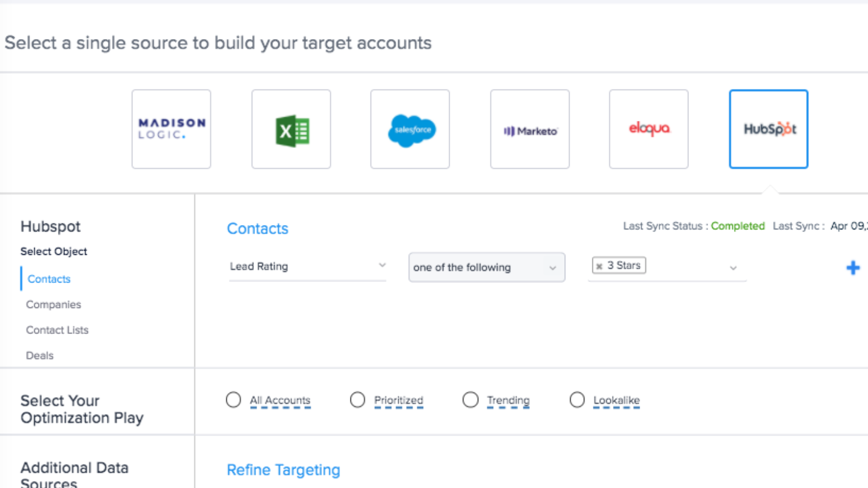The image size is (868, 488).
Task: Choose Excel as the account source
Action: point(291,129)
